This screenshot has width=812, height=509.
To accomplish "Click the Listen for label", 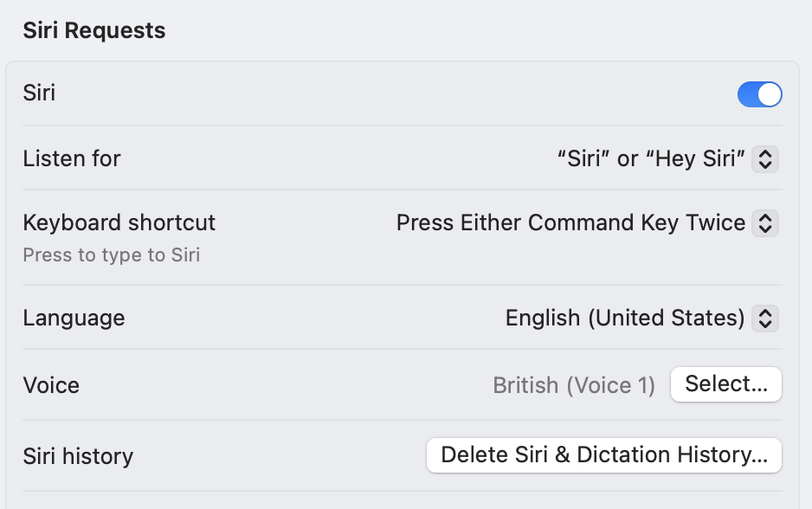I will point(72,159).
